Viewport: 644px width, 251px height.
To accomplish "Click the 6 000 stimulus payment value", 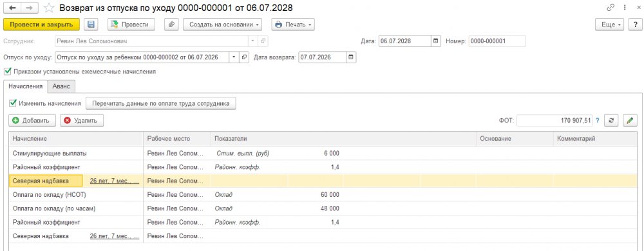I will [332, 153].
